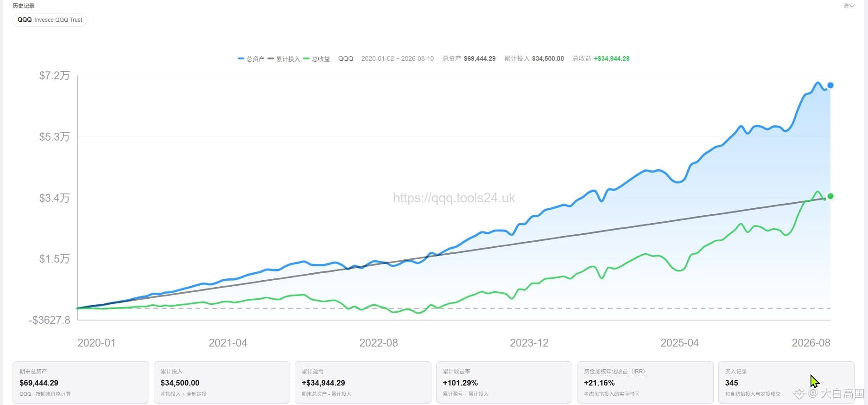868x405 pixels.
Task: Clear history with the 清空 link
Action: (849, 6)
